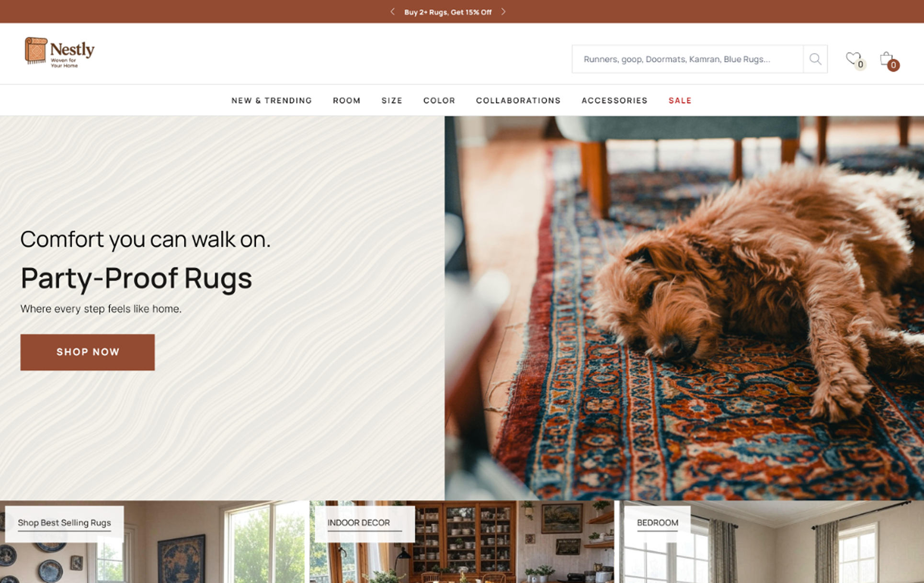Screen dimensions: 924x583
Task: Open the New & Trending menu
Action: click(272, 101)
